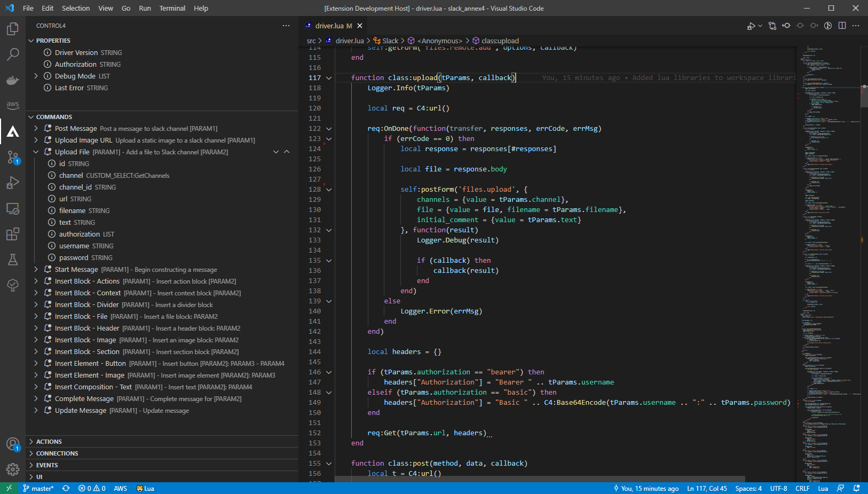Toggle fold arrow at line 122
The width and height of the screenshot is (868, 494).
tap(329, 129)
